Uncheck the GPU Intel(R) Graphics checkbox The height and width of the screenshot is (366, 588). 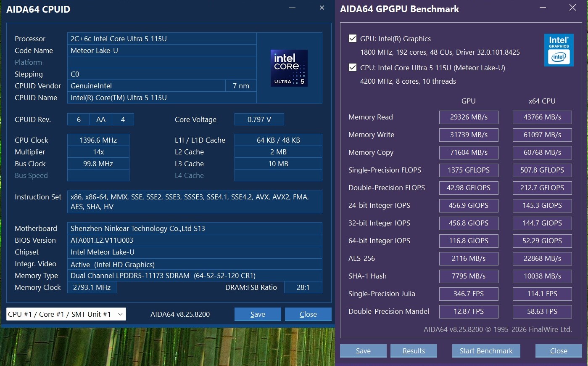tap(353, 39)
